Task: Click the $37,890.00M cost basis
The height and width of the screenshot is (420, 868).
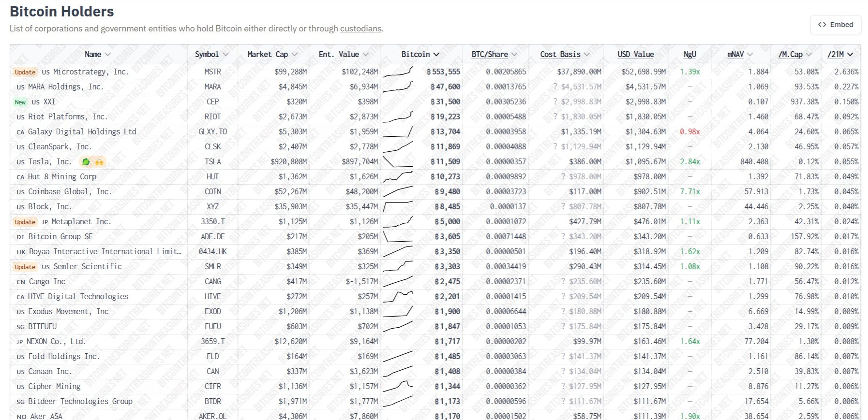Action: tap(579, 72)
